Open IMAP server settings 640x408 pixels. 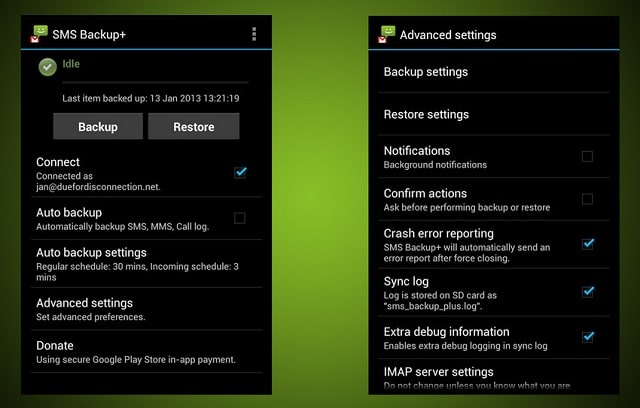(494, 377)
